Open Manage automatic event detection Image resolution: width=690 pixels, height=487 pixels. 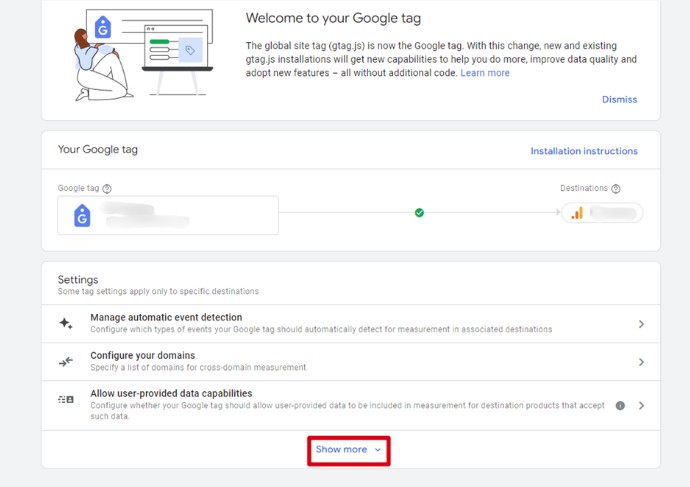(x=351, y=324)
